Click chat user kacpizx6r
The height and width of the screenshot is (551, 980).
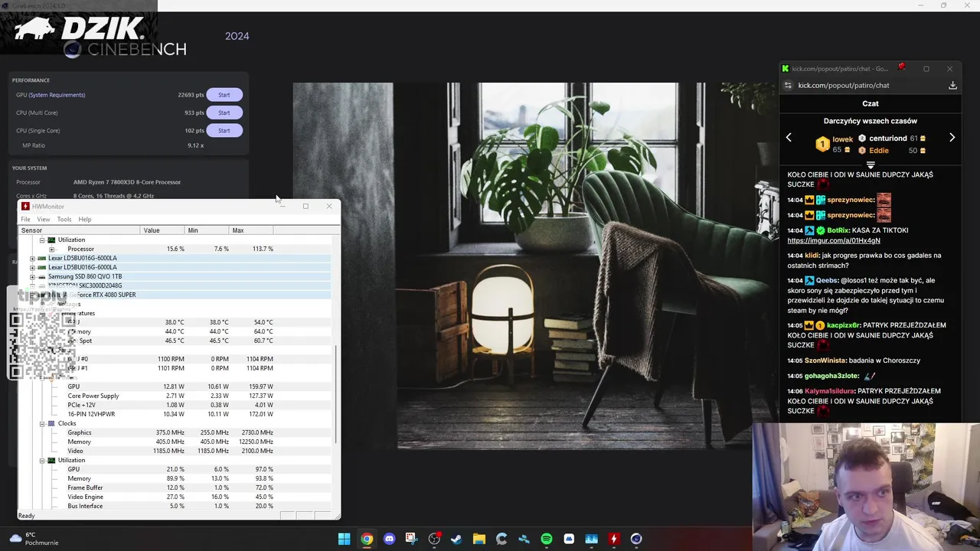pos(844,325)
